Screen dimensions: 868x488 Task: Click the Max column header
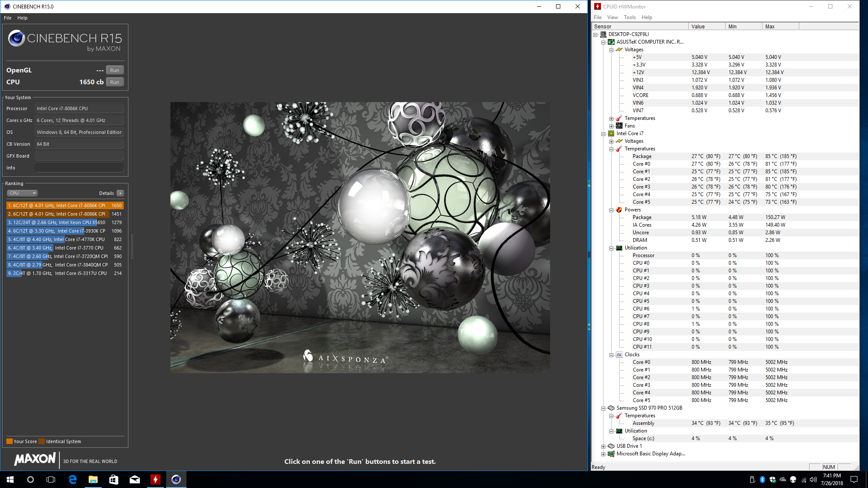coord(781,26)
